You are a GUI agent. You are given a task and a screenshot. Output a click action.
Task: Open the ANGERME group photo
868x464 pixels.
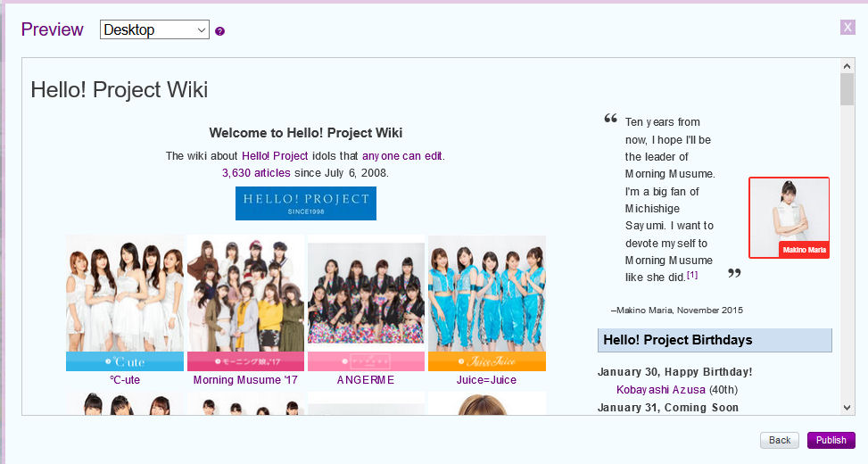tap(366, 302)
